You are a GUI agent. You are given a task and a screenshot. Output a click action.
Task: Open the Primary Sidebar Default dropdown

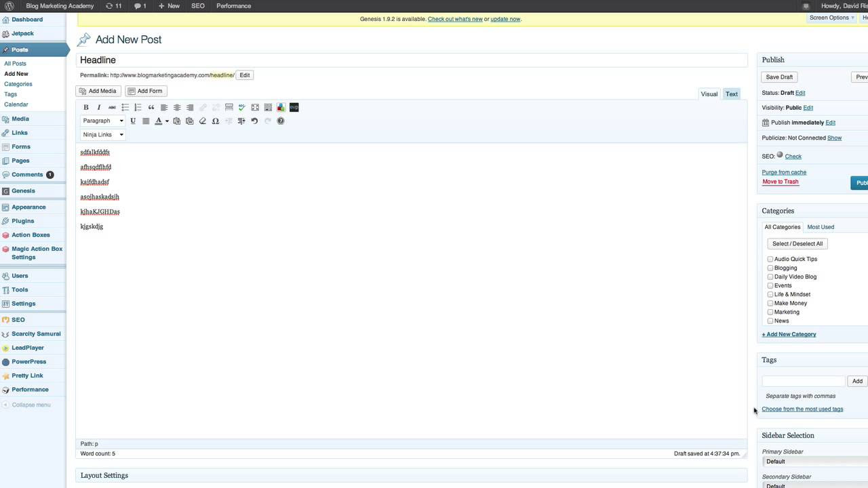pos(815,462)
